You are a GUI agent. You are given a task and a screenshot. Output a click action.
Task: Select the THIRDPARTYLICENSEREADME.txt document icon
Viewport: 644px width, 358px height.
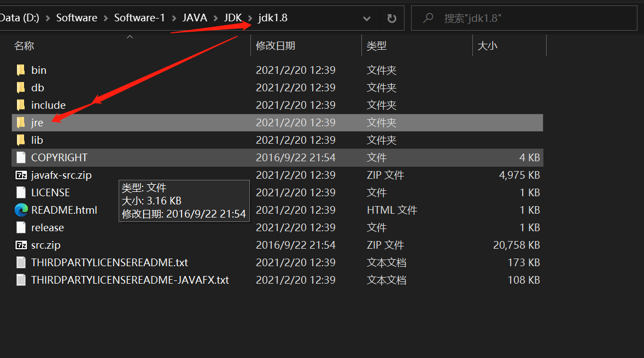[21, 263]
